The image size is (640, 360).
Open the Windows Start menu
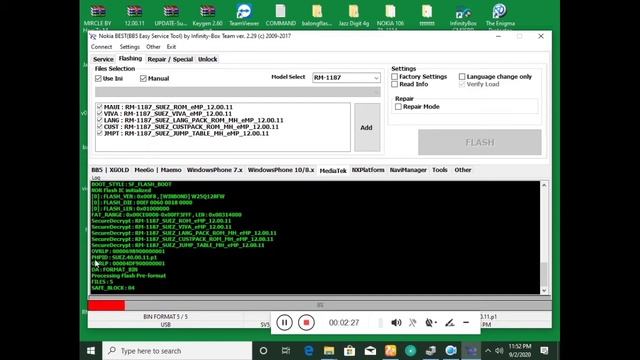pyautogui.click(x=91, y=351)
